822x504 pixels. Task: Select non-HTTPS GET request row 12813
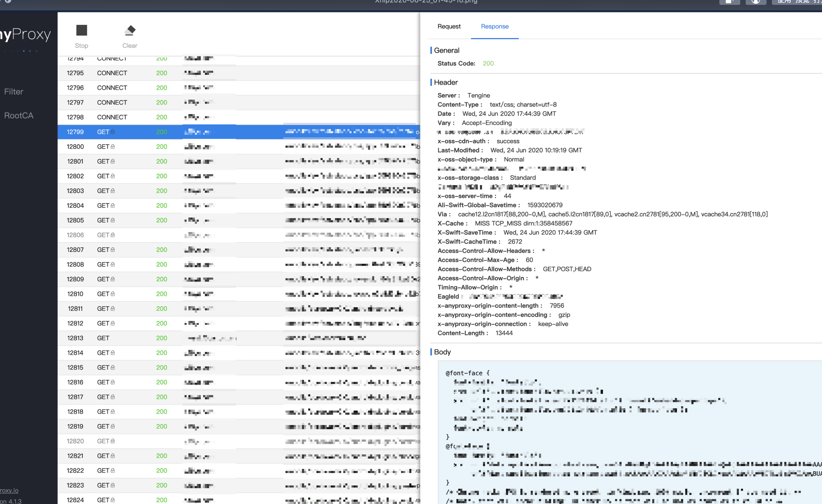pos(239,338)
